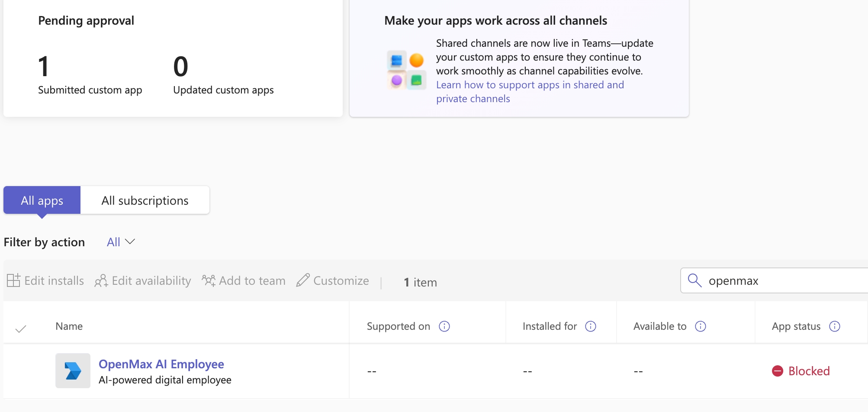The image size is (868, 412).
Task: Click Add to team label
Action: point(252,281)
